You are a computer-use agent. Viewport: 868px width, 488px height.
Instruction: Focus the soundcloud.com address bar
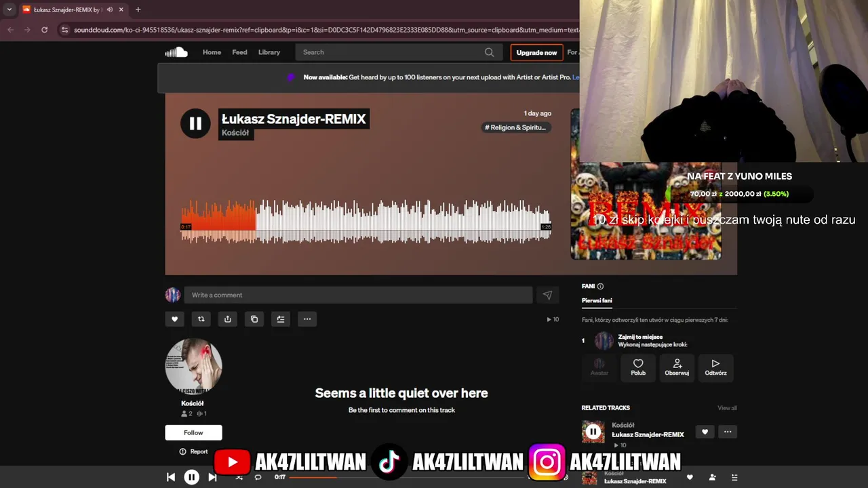click(x=325, y=30)
